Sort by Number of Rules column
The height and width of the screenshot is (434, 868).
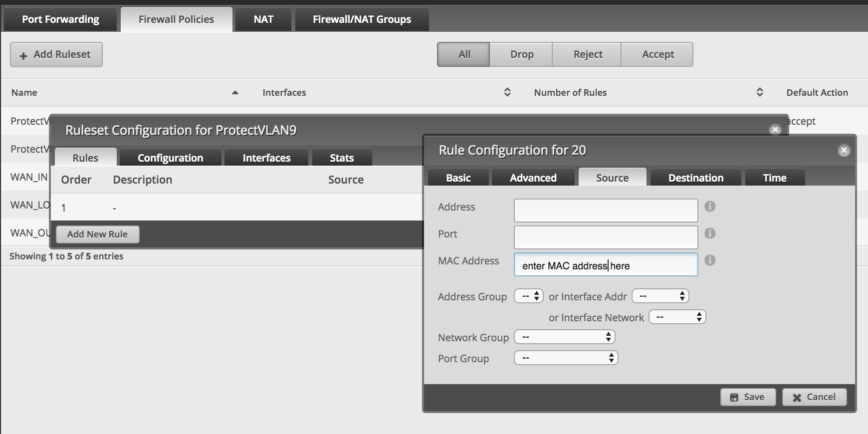(759, 92)
